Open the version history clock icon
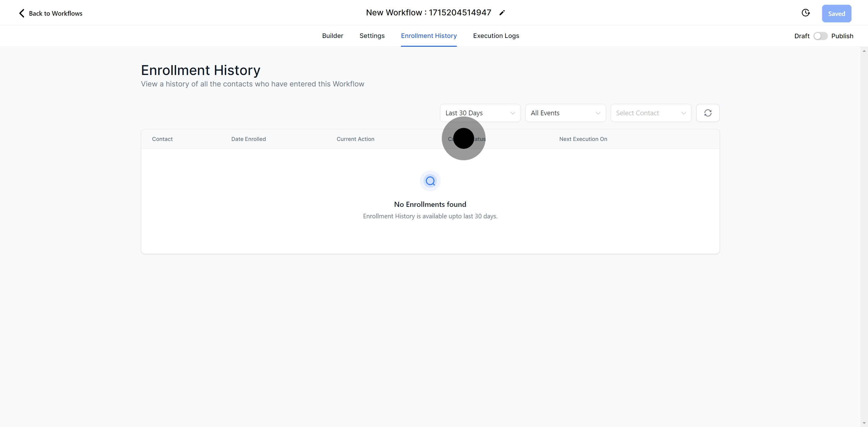The width and height of the screenshot is (868, 427). (x=805, y=13)
